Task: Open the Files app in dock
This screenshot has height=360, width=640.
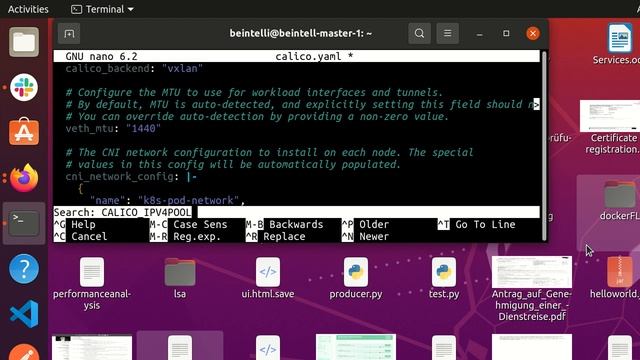Action: pos(24,42)
